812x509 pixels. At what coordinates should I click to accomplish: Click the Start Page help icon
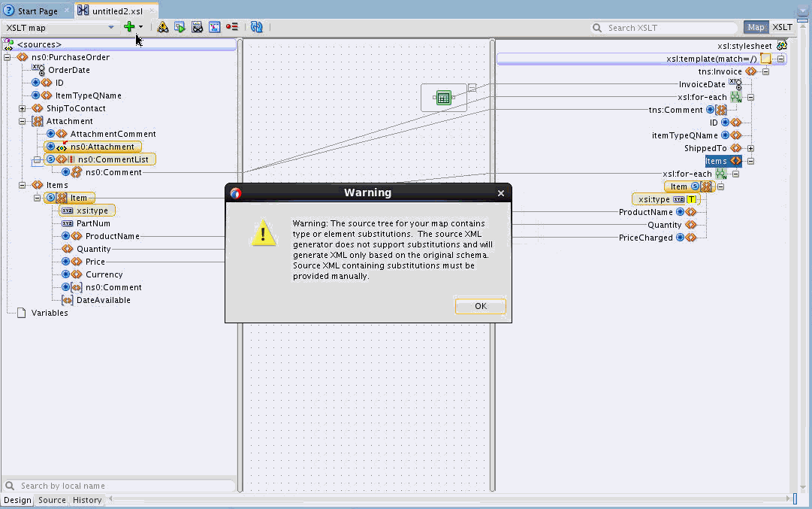[x=8, y=11]
